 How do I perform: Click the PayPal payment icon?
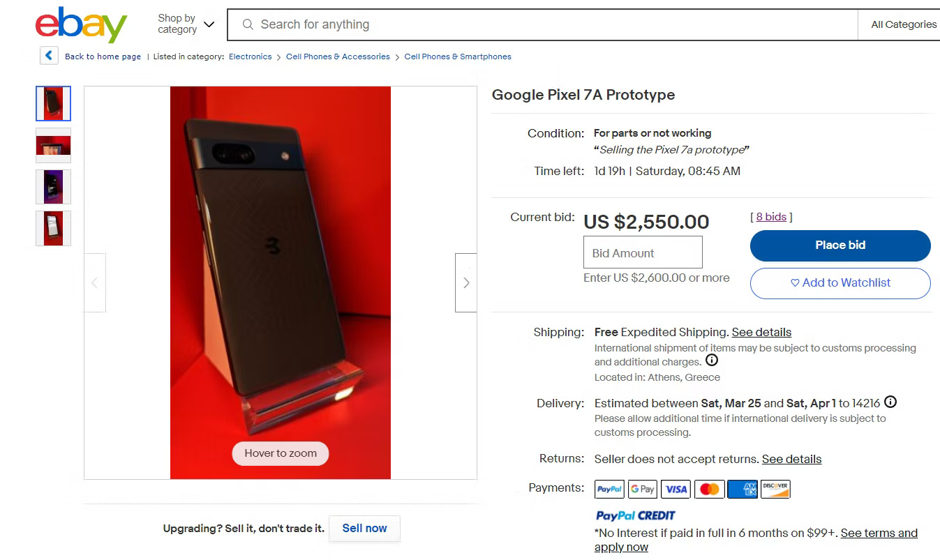(609, 489)
